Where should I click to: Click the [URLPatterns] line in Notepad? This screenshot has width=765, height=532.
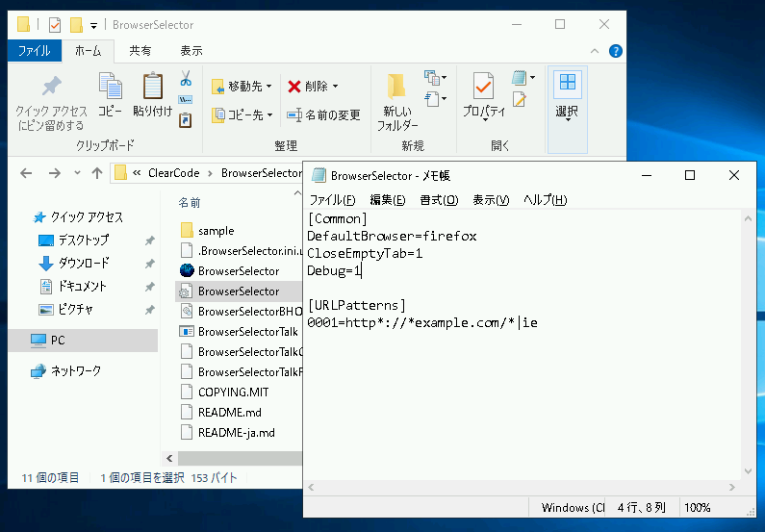(x=357, y=306)
